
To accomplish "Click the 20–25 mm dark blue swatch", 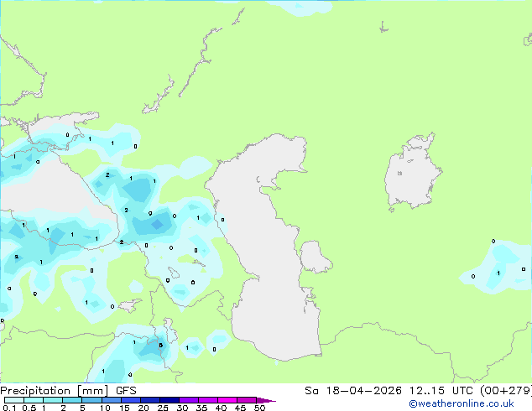I will (149, 400).
